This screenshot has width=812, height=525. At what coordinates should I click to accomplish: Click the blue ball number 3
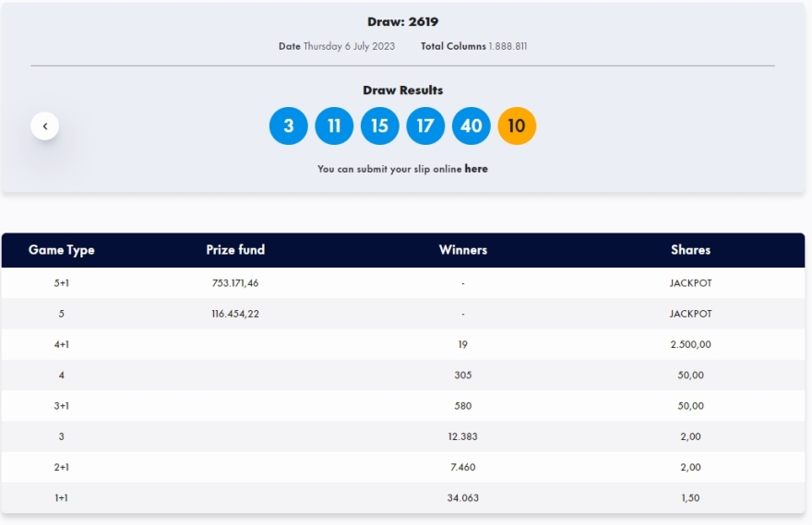(288, 126)
